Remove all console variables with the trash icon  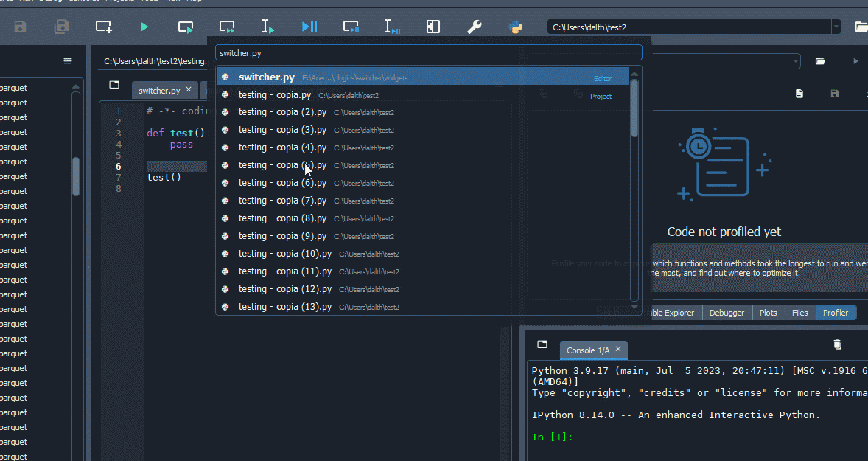click(x=838, y=344)
